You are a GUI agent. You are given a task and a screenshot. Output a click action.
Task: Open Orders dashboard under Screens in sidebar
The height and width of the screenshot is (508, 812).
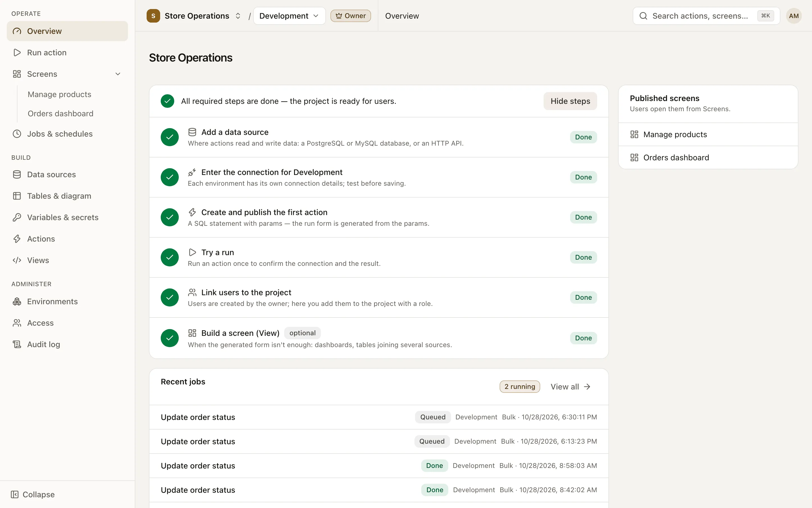pyautogui.click(x=60, y=113)
